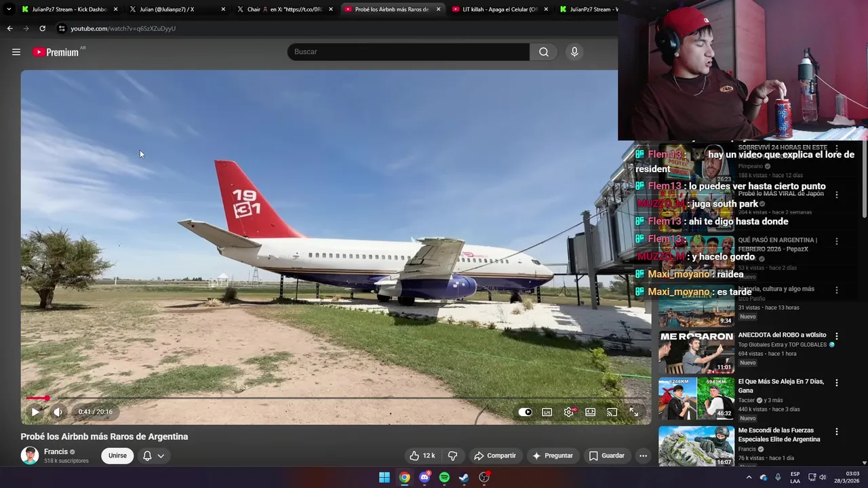Open OBS Studio from the taskbar
The image size is (868, 488).
coord(484,477)
